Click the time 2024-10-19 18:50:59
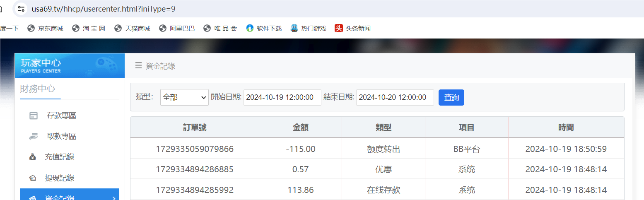Viewport: 644px width, 200px height. [566, 149]
